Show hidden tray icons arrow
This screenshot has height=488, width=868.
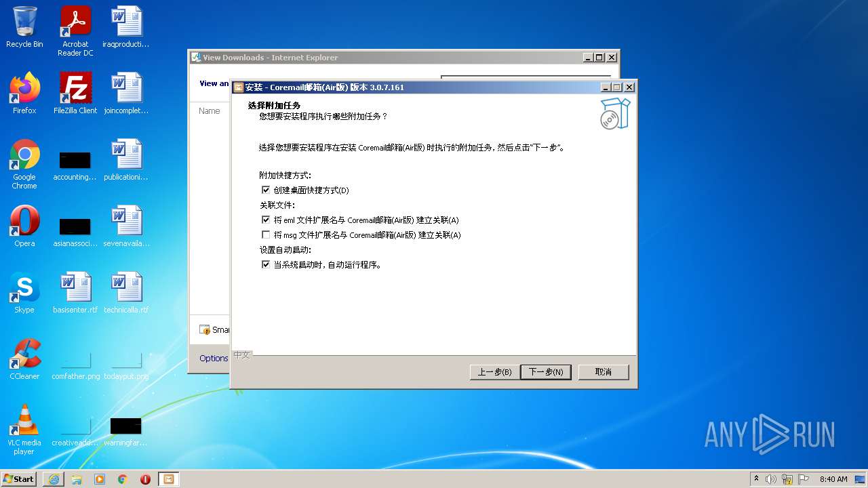click(x=756, y=479)
